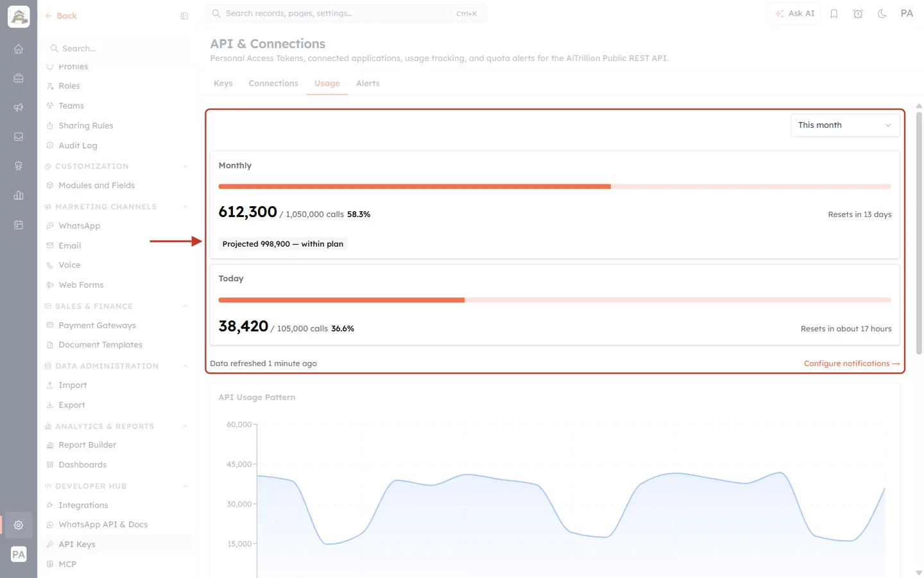Screen dimensions: 924x578
Task: Collapse the Analytics & Reports section
Action: coord(185,426)
